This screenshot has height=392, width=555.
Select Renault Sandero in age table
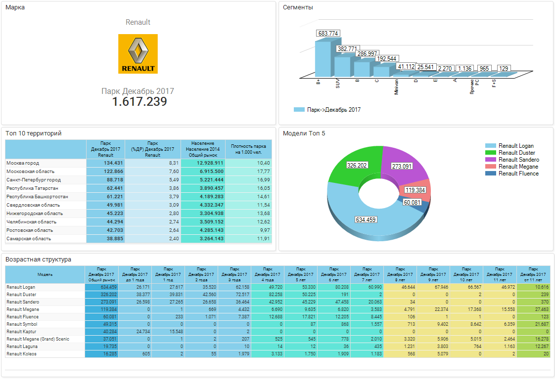(23, 302)
